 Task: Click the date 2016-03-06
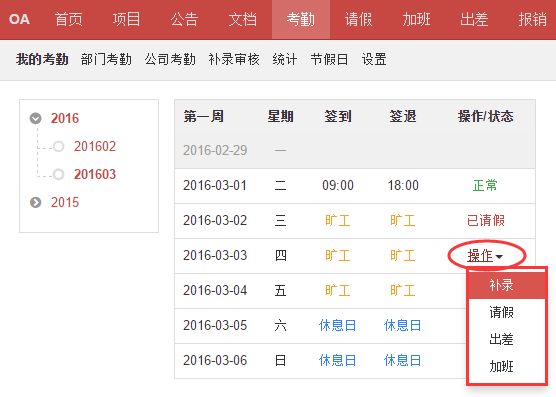(x=215, y=360)
